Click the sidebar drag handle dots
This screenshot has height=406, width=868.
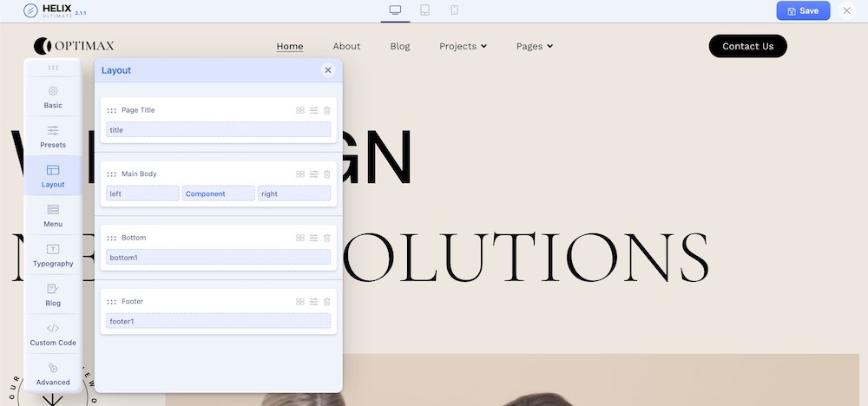[53, 68]
